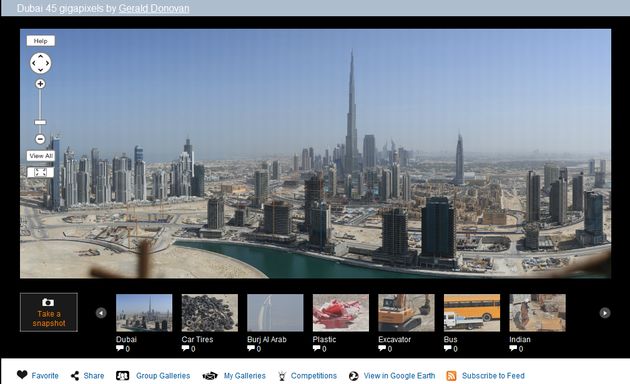Click the Indian caption text
630x384 pixels.
coord(520,339)
